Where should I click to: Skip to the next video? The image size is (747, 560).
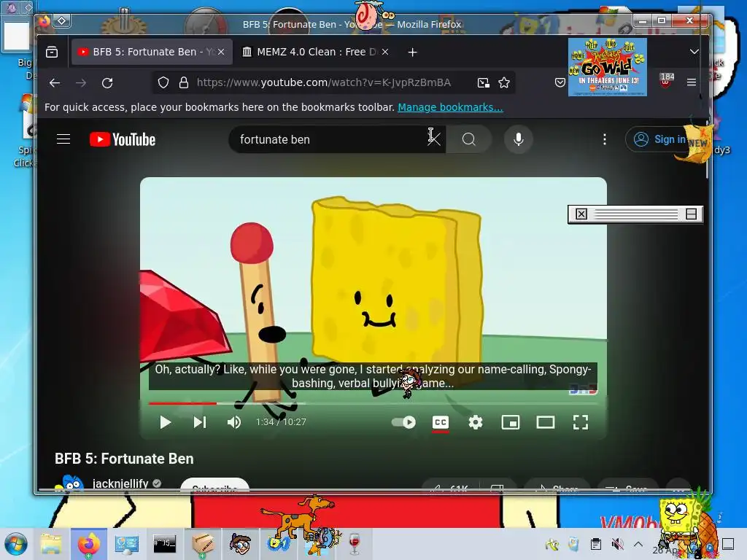pos(200,422)
